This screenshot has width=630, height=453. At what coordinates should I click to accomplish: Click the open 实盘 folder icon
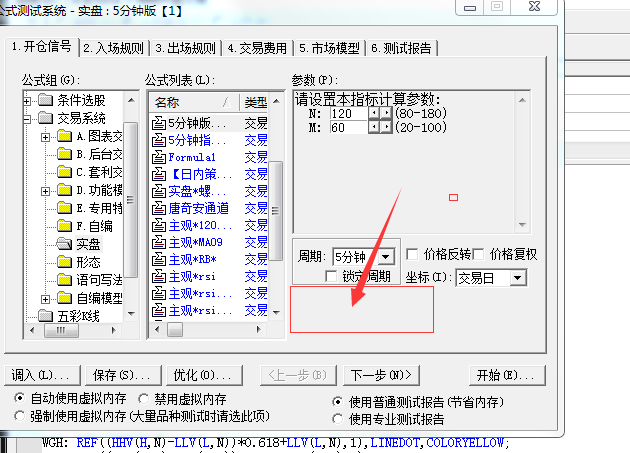64,244
